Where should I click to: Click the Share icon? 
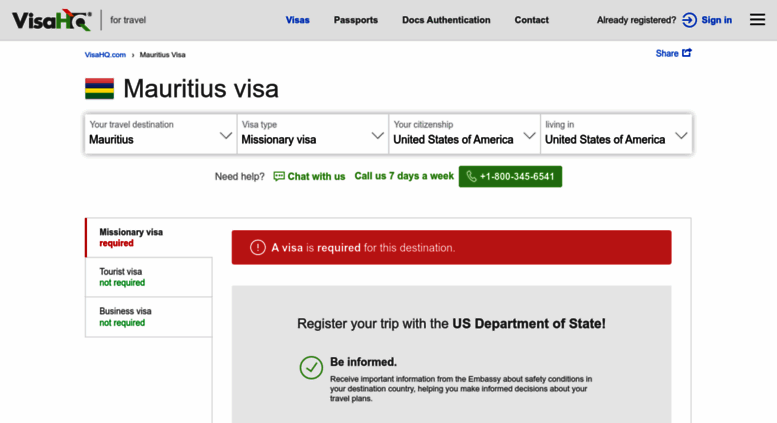687,53
